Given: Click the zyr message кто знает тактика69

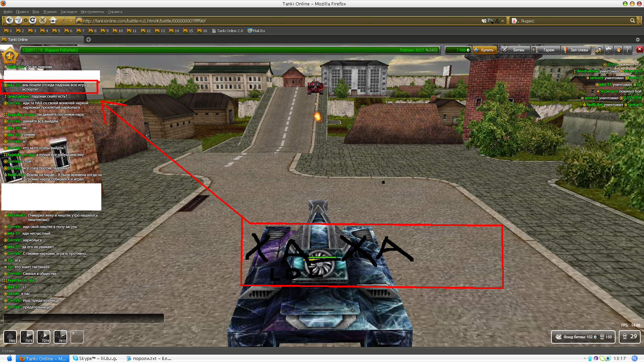Looking at the screenshot, I should 26,267.
